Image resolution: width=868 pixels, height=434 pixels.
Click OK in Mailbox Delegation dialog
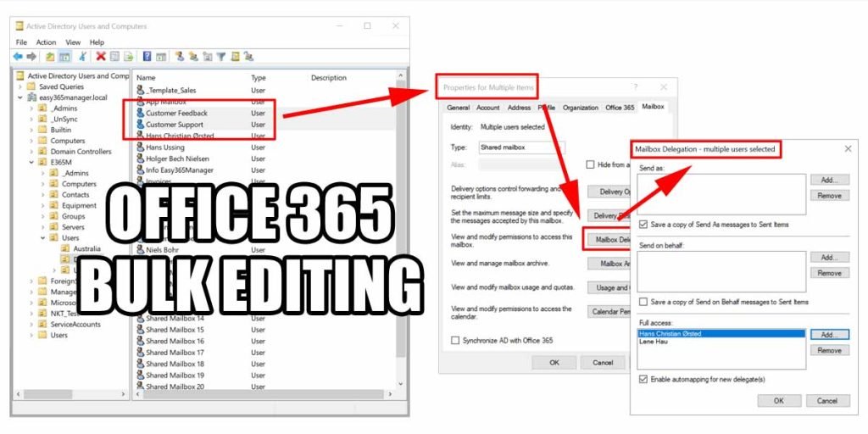(779, 401)
